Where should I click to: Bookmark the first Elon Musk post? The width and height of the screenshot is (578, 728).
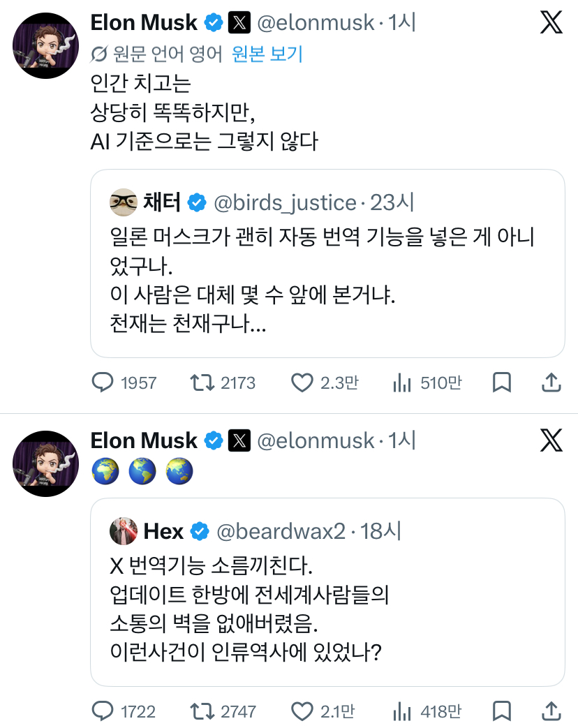501,382
